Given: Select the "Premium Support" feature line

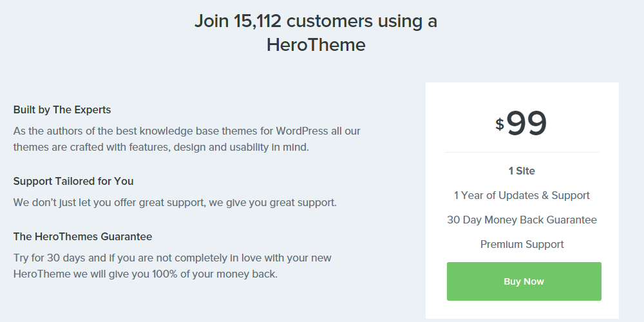Looking at the screenshot, I should [x=522, y=244].
